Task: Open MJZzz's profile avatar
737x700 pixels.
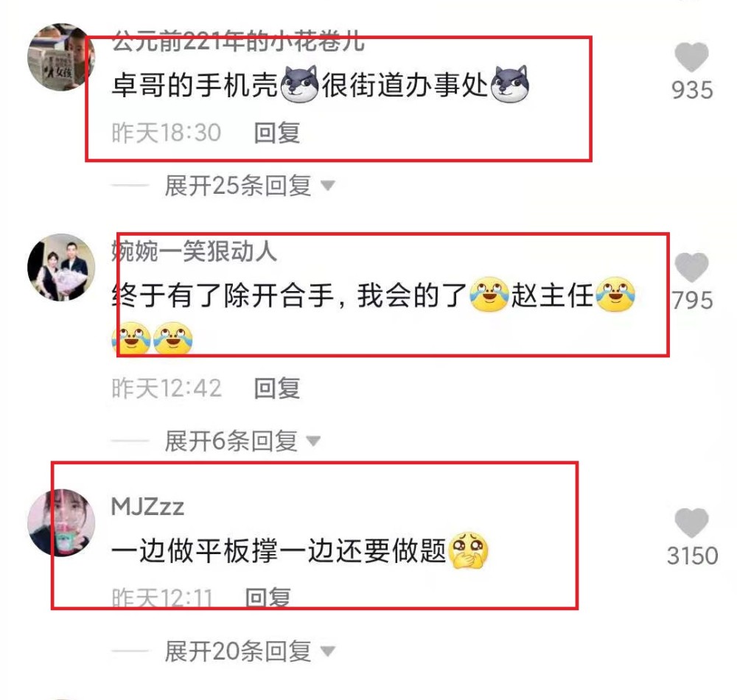Action: point(62,523)
